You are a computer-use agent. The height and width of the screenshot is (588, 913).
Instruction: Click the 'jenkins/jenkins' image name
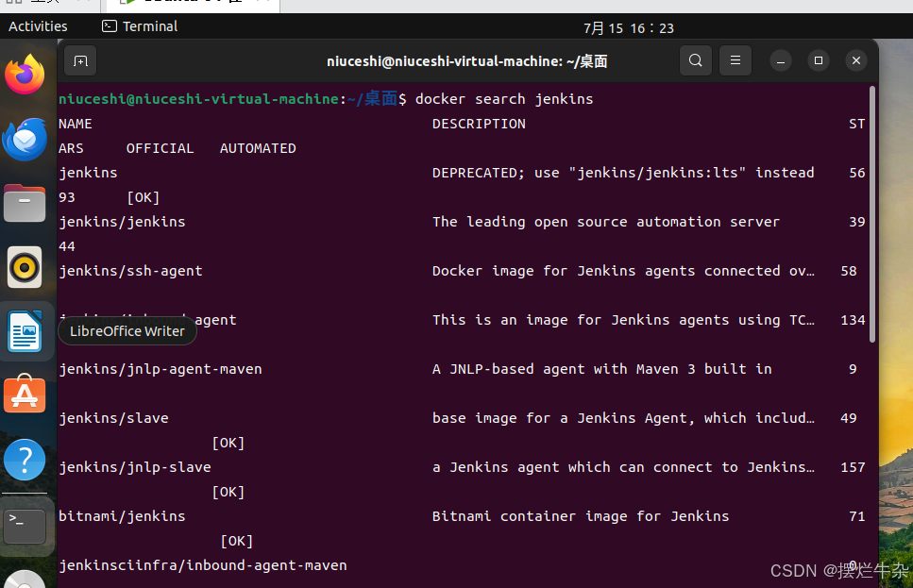pyautogui.click(x=123, y=222)
